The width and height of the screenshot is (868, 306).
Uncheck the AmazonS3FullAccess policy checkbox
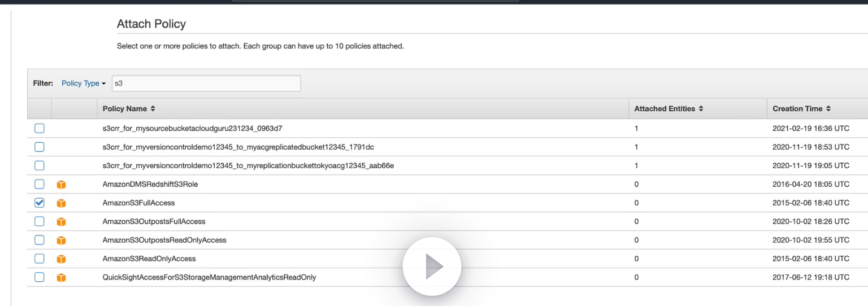(x=39, y=203)
